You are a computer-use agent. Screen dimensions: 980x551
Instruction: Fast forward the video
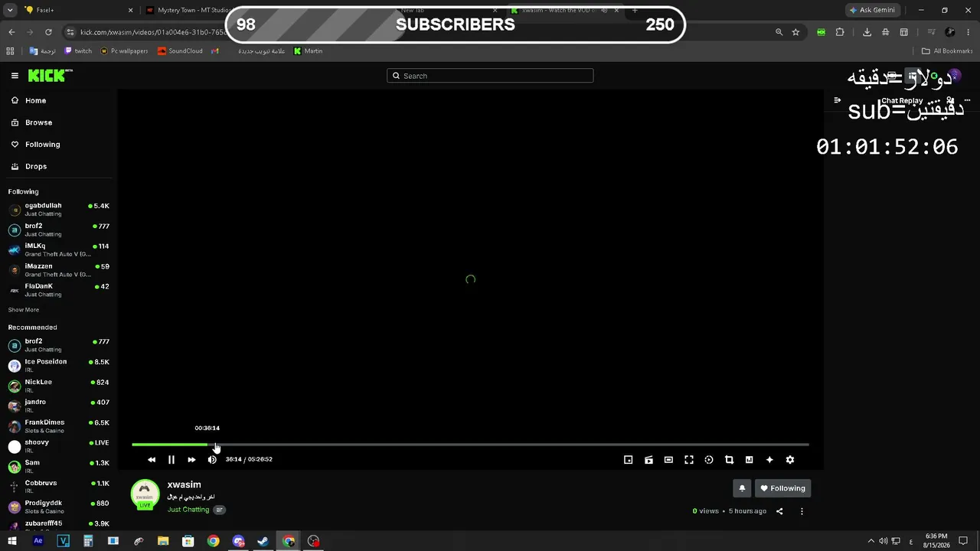coord(191,460)
